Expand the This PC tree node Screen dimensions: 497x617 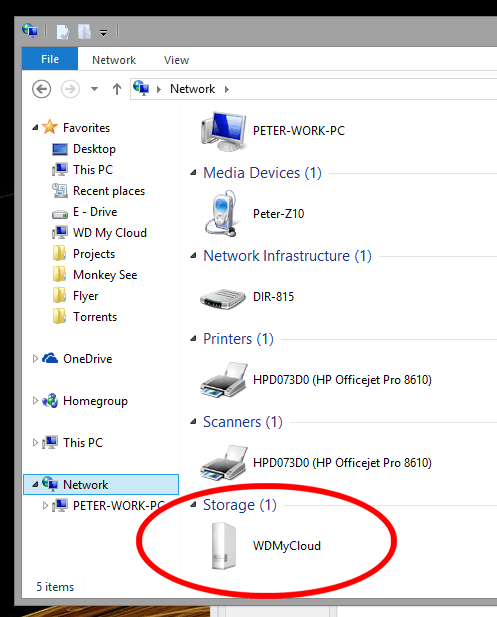35,443
